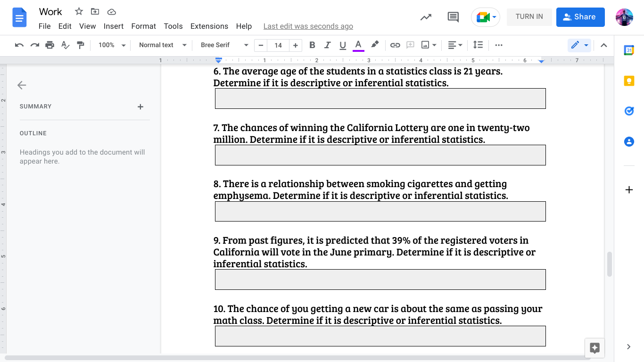Star the Work document

pyautogui.click(x=79, y=11)
